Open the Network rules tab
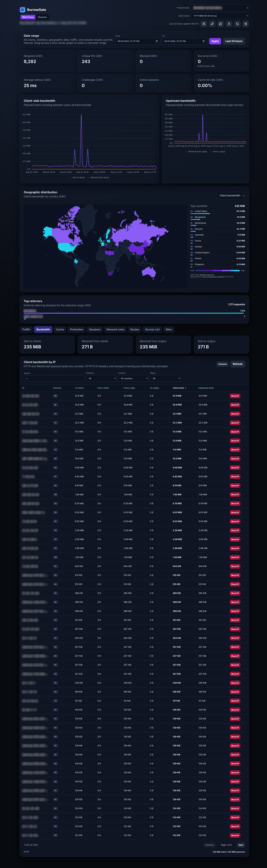267x868 pixels. [x=115, y=330]
